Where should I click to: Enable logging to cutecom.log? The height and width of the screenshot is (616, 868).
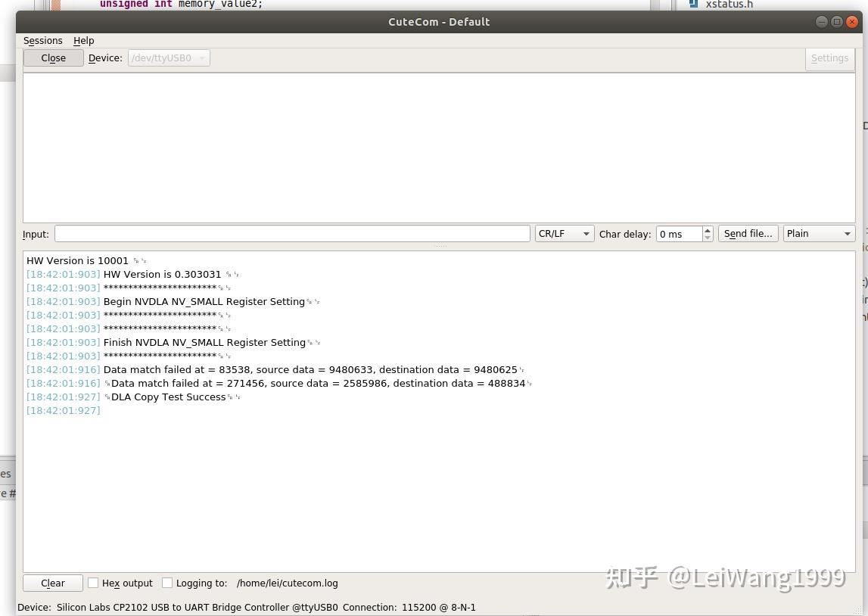pos(167,583)
